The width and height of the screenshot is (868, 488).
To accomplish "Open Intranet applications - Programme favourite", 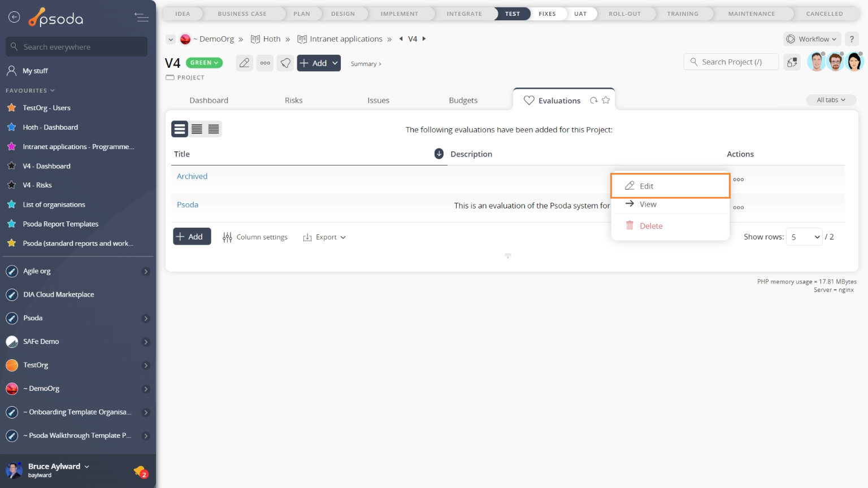I will [x=78, y=147].
